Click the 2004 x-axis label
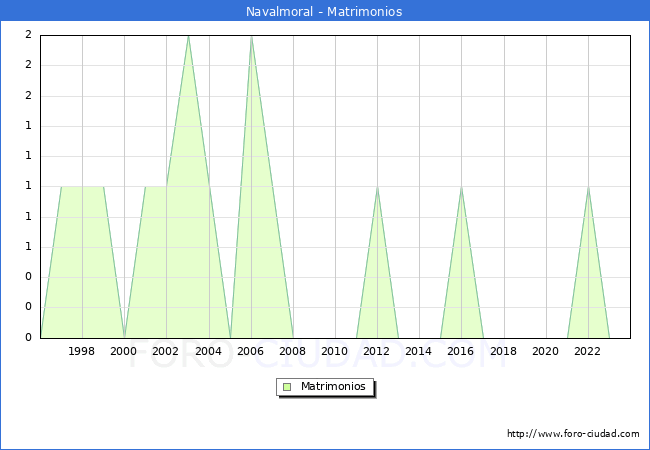This screenshot has height=450, width=650. [208, 351]
